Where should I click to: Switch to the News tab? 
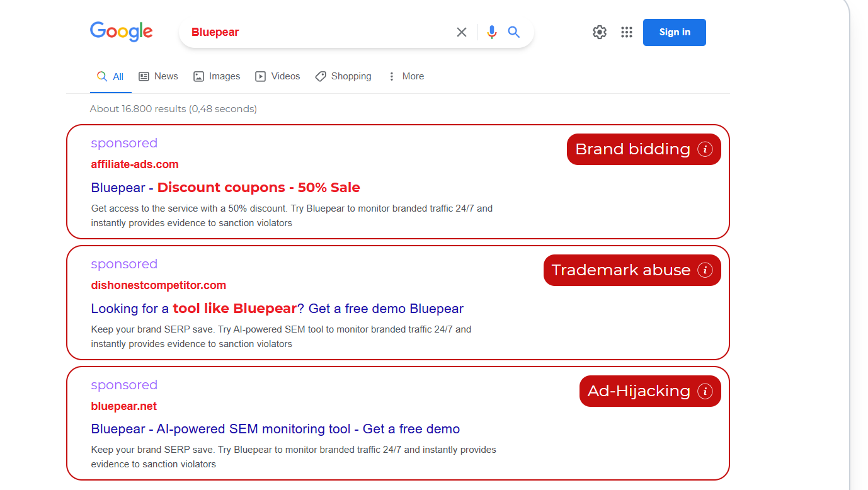[158, 76]
